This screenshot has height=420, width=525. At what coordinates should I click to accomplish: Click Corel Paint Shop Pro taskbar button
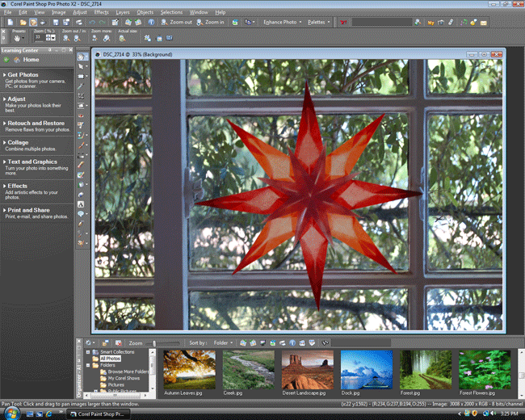pyautogui.click(x=97, y=414)
